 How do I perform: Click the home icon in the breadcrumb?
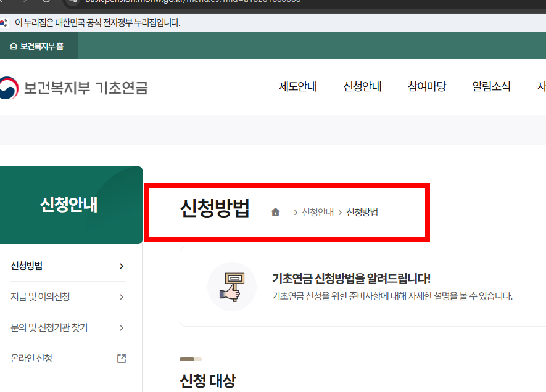click(276, 212)
